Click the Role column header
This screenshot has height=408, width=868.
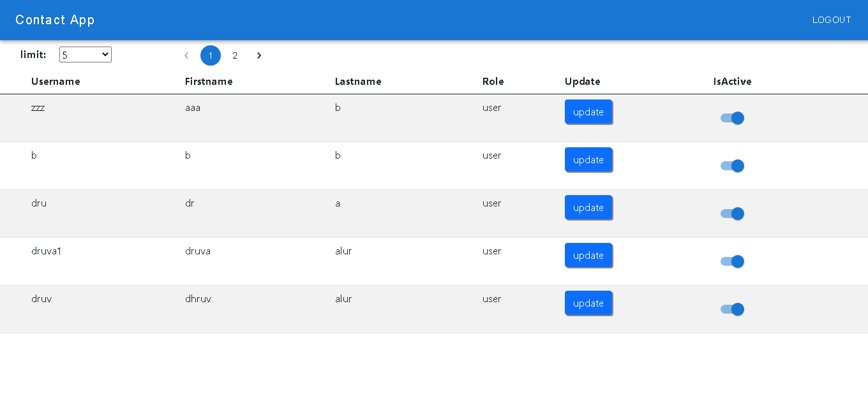click(x=493, y=81)
